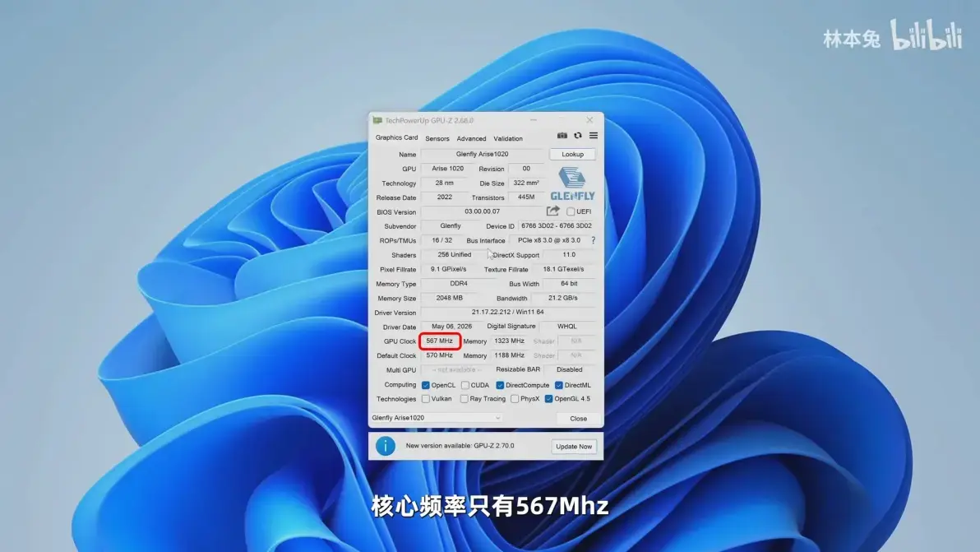Click the Technology value 28 nm
Image resolution: width=980 pixels, height=552 pixels.
click(445, 183)
